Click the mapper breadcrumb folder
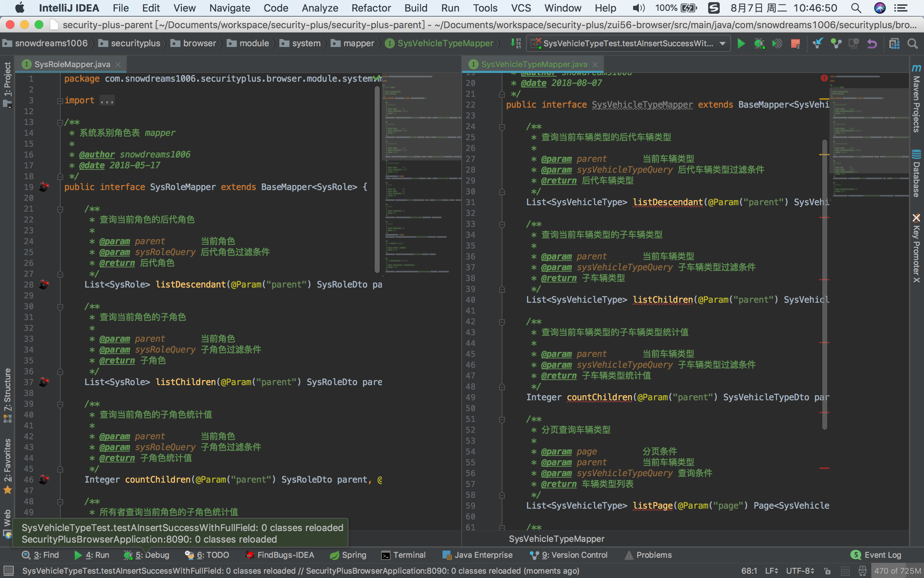Screen dimensions: 924x578 (x=352, y=43)
